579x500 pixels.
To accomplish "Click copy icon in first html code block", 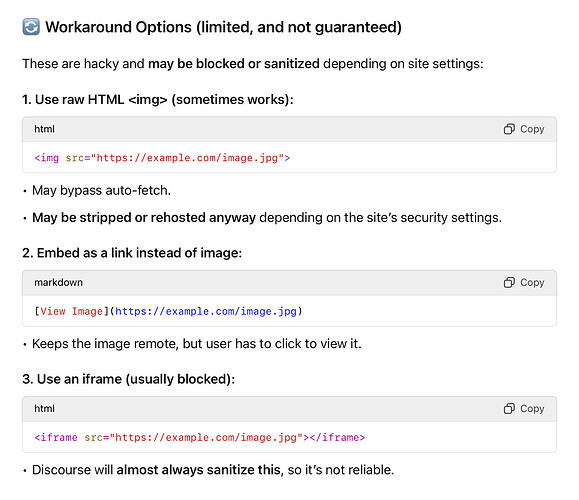I will coord(509,129).
